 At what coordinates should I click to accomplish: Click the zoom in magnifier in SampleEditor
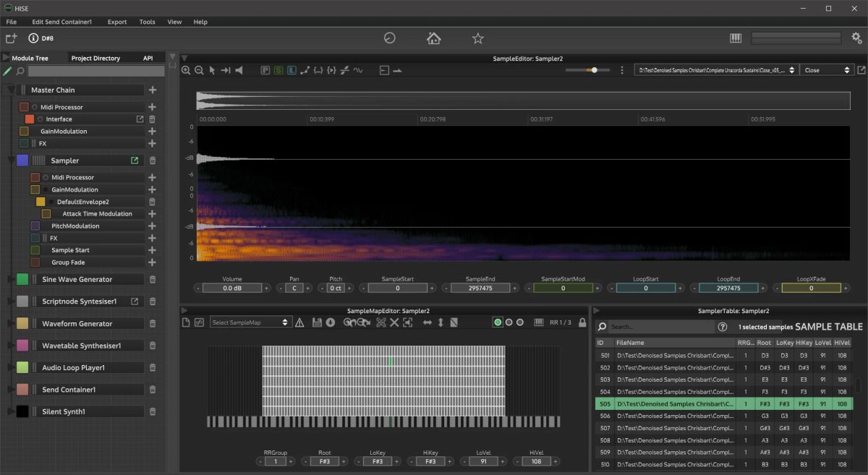click(x=186, y=70)
